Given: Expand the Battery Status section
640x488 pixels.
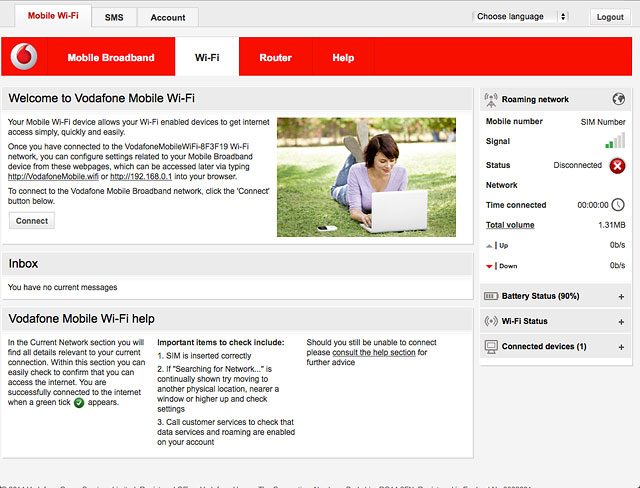Looking at the screenshot, I should (x=621, y=297).
